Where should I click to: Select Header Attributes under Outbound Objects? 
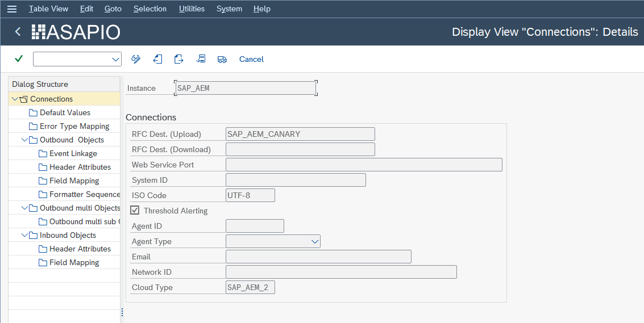(80, 167)
